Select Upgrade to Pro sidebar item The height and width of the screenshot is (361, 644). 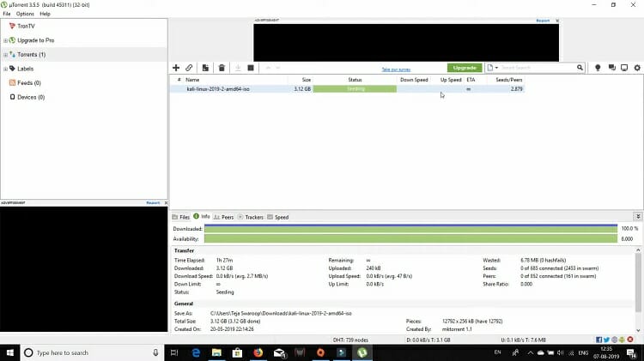tap(36, 40)
